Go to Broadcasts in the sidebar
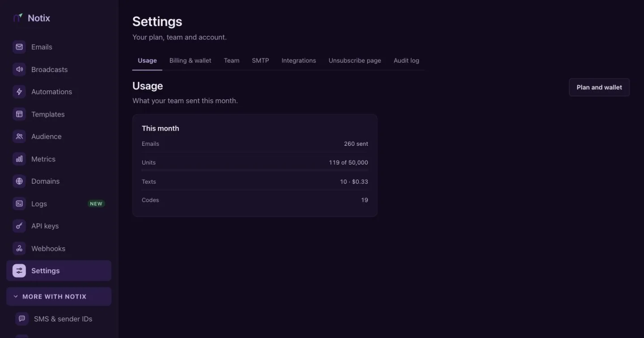Image resolution: width=644 pixels, height=338 pixels. click(59, 69)
